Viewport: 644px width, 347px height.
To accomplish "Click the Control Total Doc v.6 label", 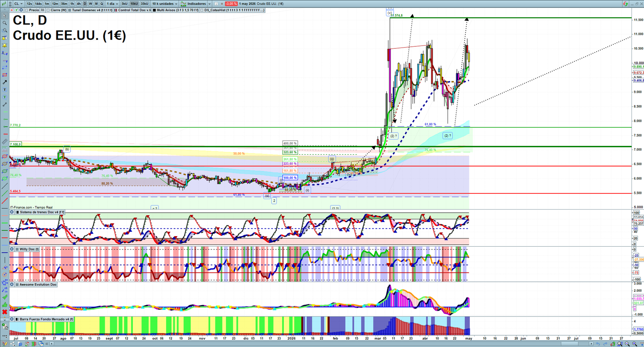I will (134, 10).
